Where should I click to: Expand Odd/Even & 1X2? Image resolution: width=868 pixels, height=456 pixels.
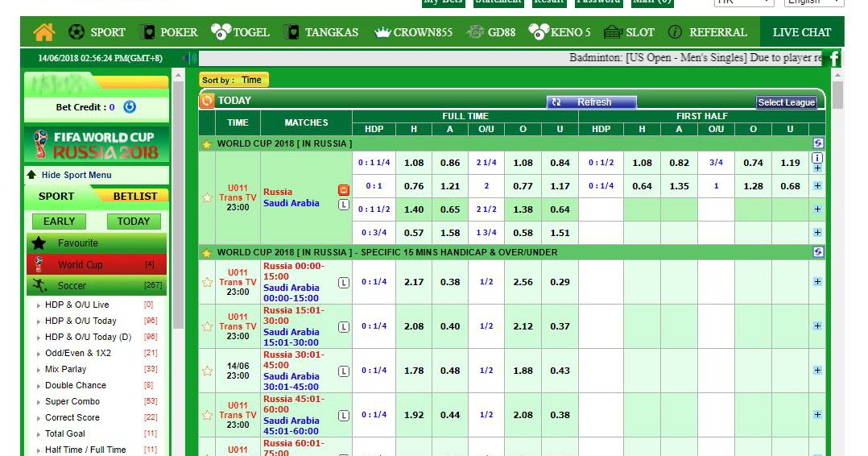(78, 353)
